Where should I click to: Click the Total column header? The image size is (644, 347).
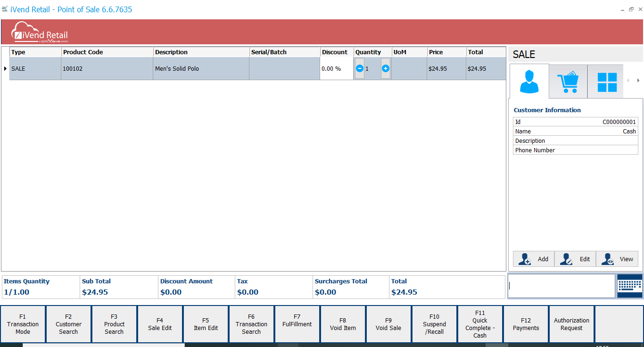coord(486,52)
